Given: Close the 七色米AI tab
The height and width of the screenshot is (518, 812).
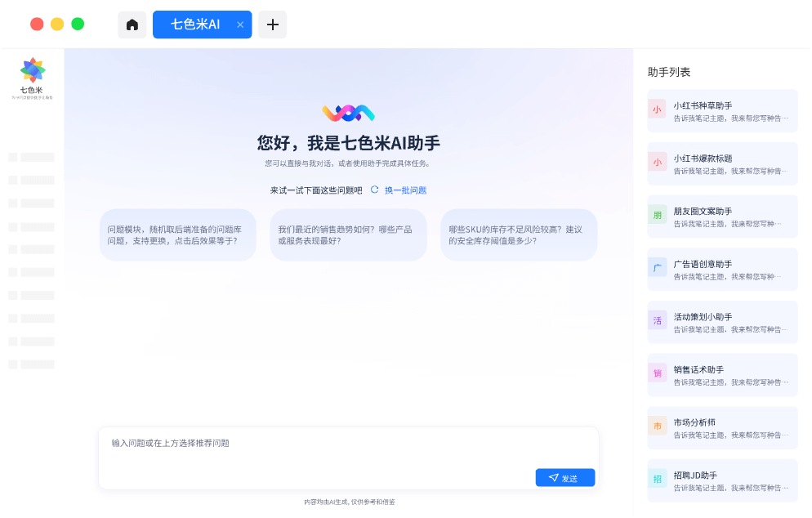Looking at the screenshot, I should tap(240, 25).
